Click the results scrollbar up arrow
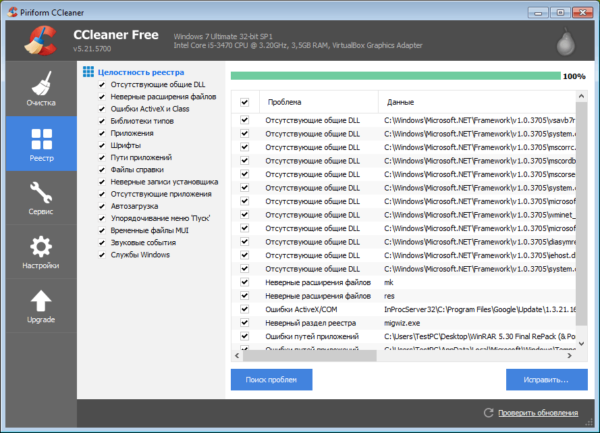The width and height of the screenshot is (600, 433). (x=581, y=96)
